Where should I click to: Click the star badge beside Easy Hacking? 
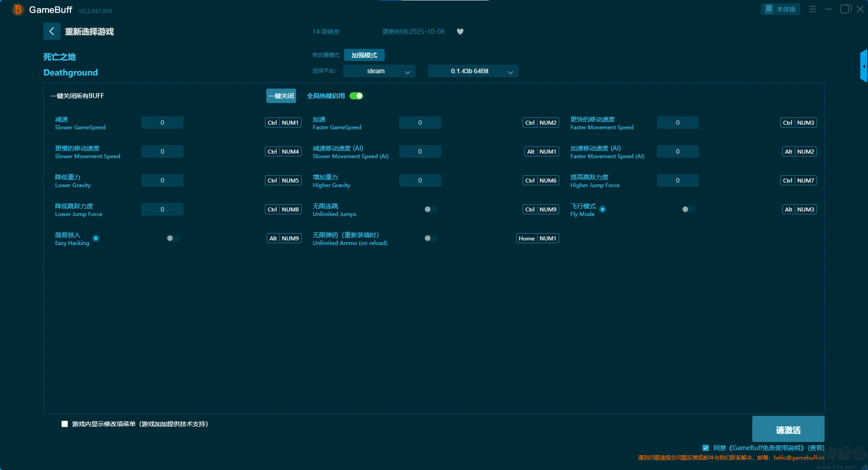click(x=96, y=238)
